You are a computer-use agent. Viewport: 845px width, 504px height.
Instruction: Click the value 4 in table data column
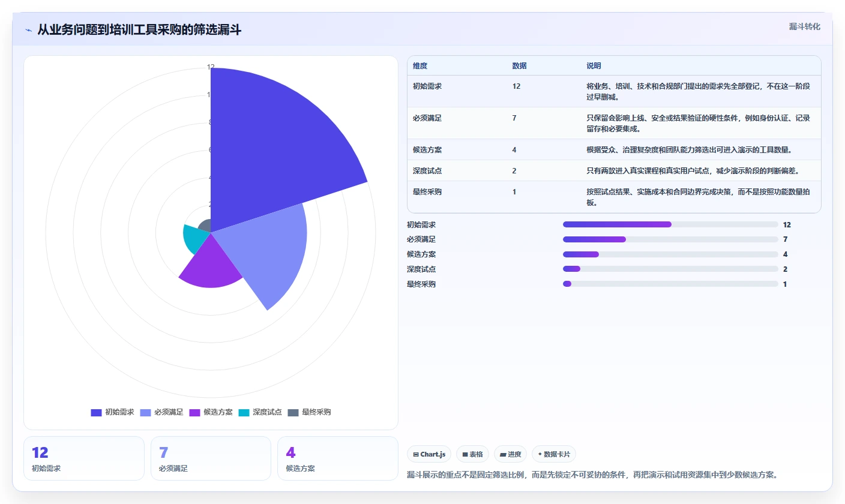coord(514,149)
